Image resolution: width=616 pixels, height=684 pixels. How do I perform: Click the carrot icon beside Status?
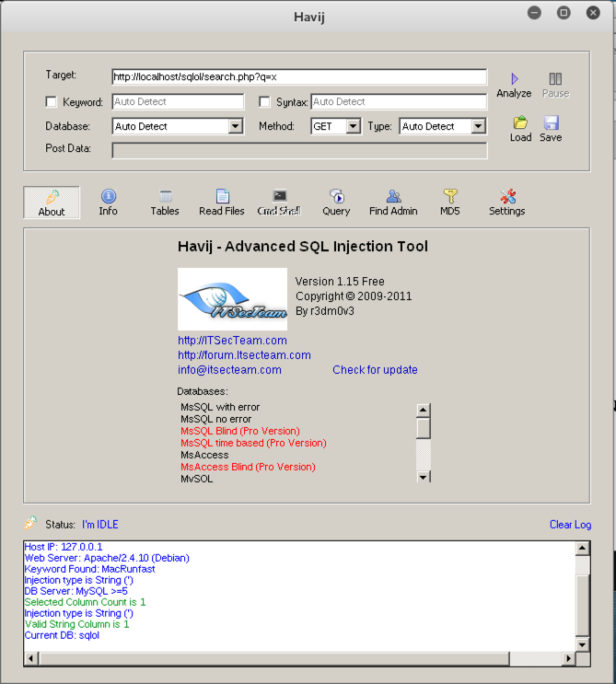(x=30, y=523)
